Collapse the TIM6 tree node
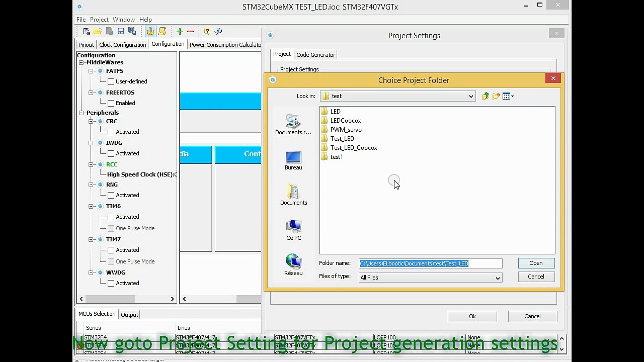The image size is (644, 362). pos(91,206)
